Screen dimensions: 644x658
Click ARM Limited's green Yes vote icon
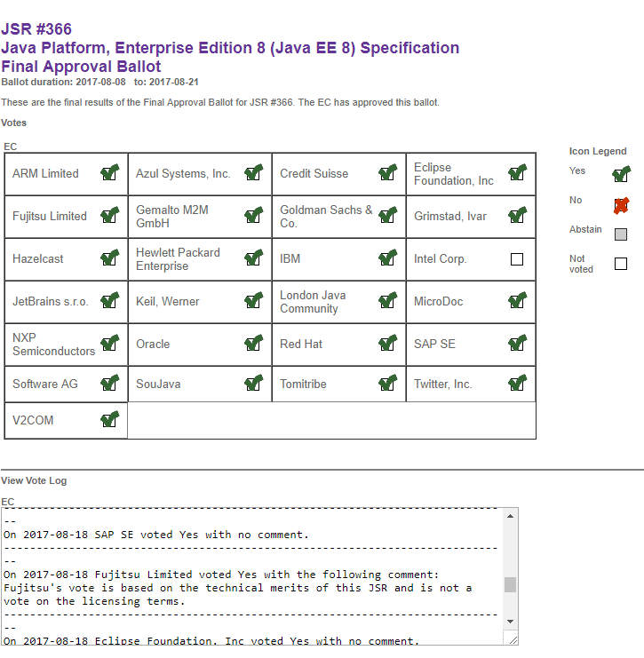[110, 172]
